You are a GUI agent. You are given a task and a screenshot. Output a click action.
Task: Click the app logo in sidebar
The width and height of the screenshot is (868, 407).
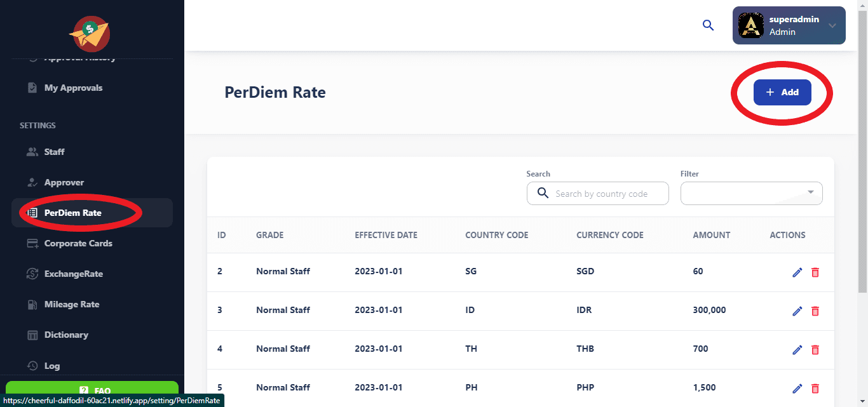(x=90, y=33)
